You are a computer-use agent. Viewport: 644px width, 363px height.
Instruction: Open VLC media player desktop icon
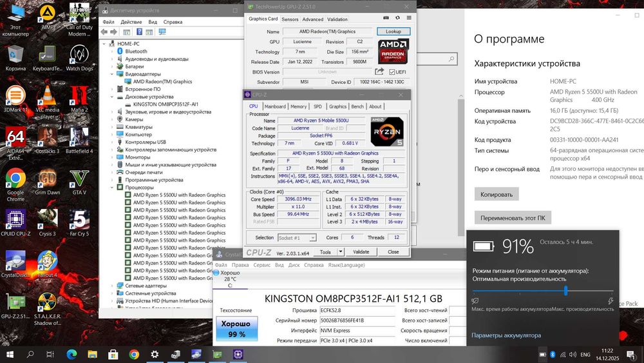pos(48,103)
